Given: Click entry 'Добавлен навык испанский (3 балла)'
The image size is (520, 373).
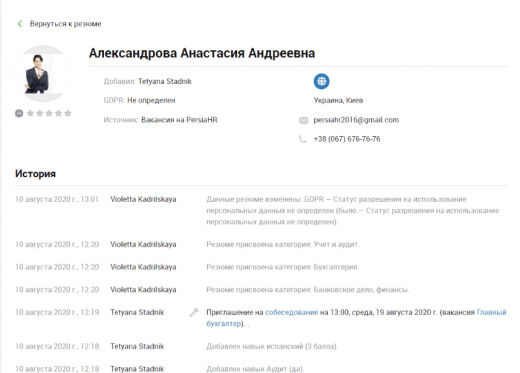Looking at the screenshot, I should [x=272, y=346].
